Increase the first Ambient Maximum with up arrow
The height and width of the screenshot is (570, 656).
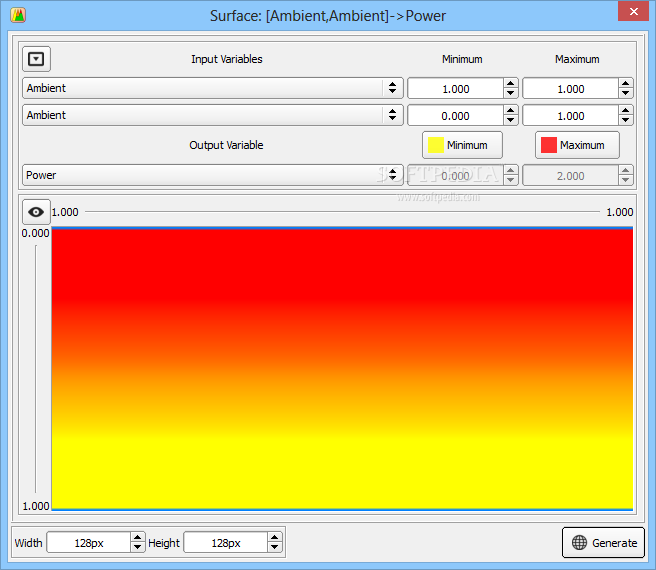(x=625, y=83)
